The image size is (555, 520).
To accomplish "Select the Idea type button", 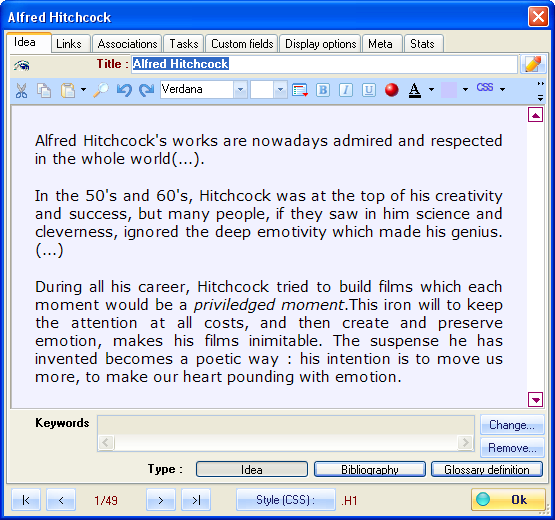I will pos(252,469).
